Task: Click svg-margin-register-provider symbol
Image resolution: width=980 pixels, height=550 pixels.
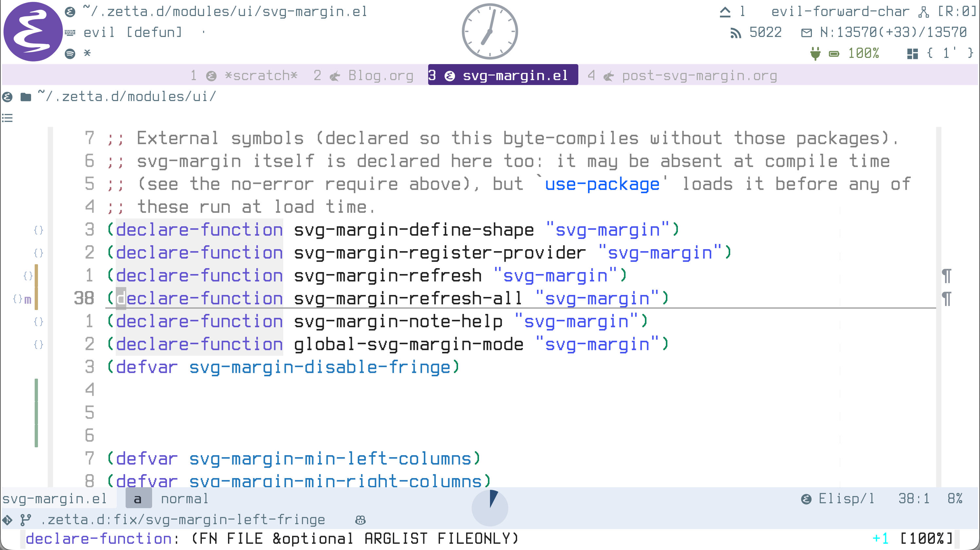Action: tap(440, 253)
